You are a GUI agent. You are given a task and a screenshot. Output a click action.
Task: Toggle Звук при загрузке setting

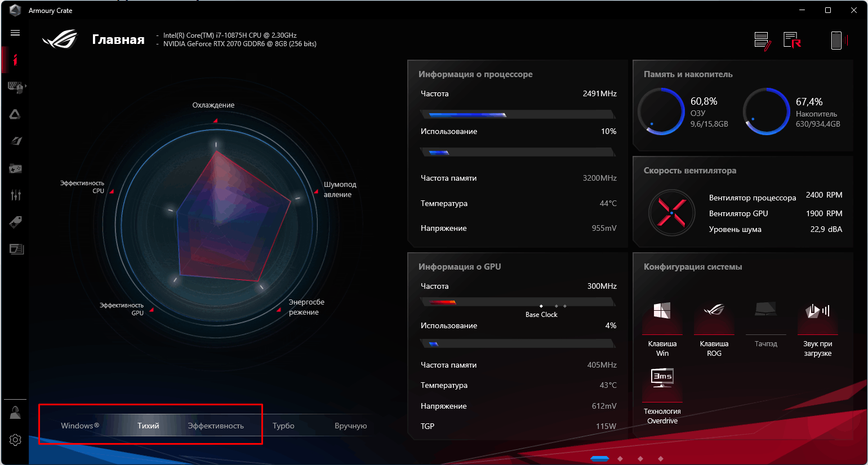818,329
